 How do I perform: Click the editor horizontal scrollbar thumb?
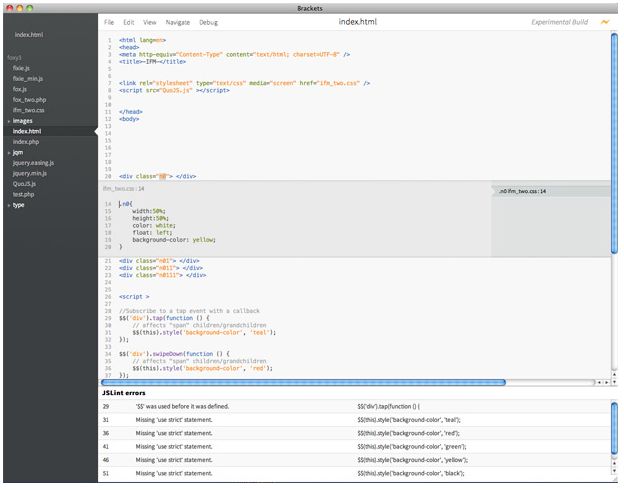tap(303, 383)
